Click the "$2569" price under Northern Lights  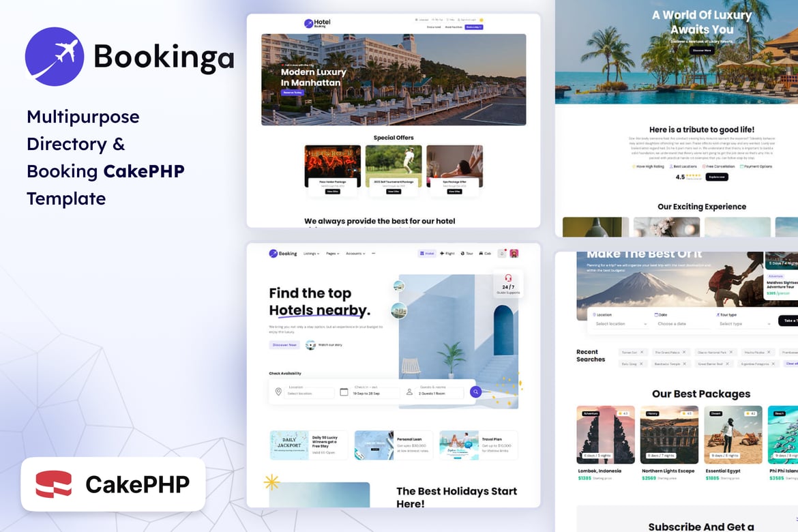[x=649, y=478]
